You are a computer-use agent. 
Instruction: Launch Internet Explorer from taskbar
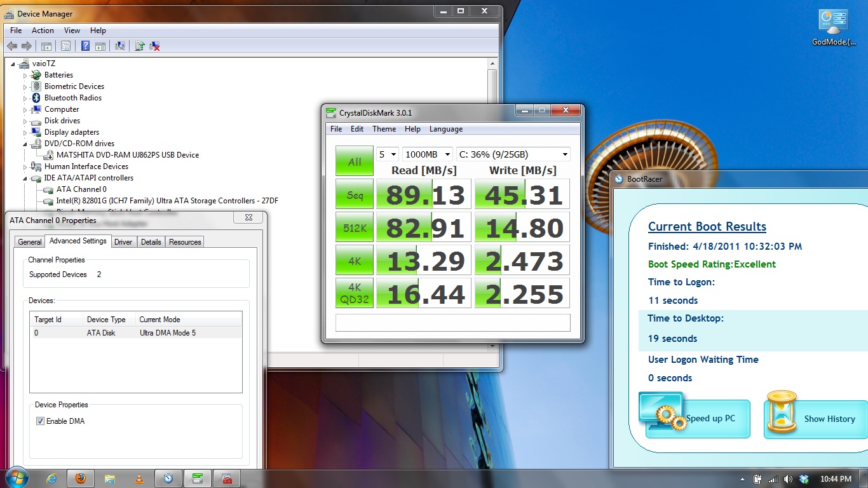(x=52, y=478)
